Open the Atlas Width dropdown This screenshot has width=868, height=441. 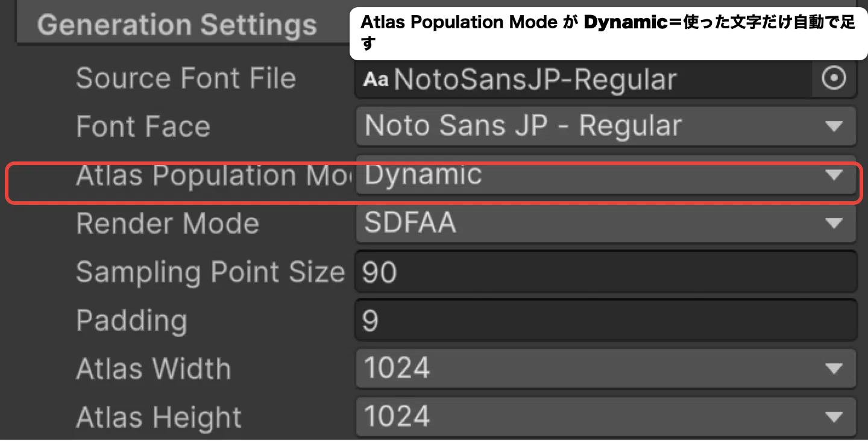click(x=606, y=369)
